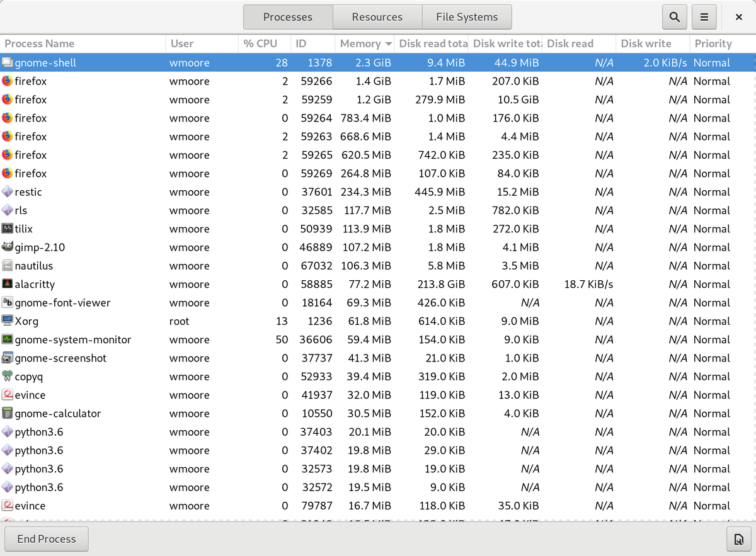This screenshot has height=556, width=756.
Task: Click the Firefox icon on process 59266
Action: click(x=9, y=81)
